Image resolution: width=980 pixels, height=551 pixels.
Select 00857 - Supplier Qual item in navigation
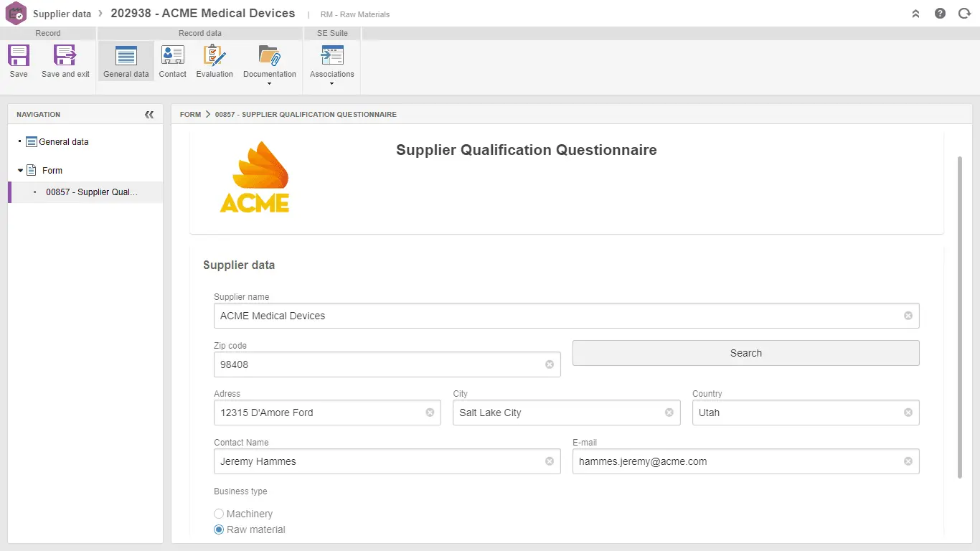click(x=92, y=192)
